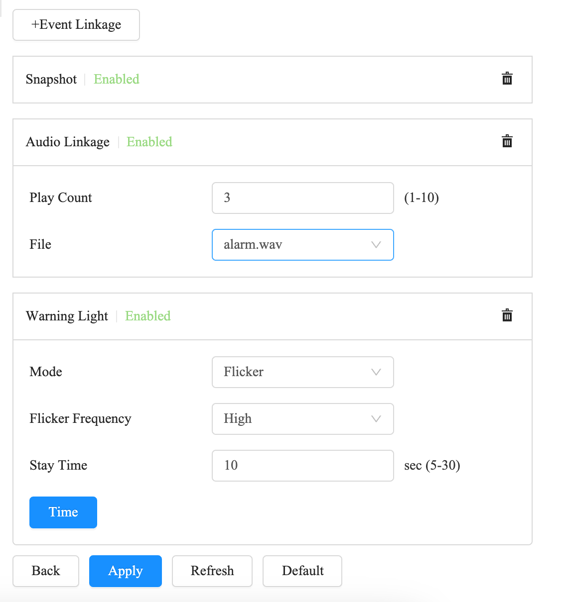The image size is (568, 602).
Task: Click the Warning Light trash icon
Action: [507, 315]
